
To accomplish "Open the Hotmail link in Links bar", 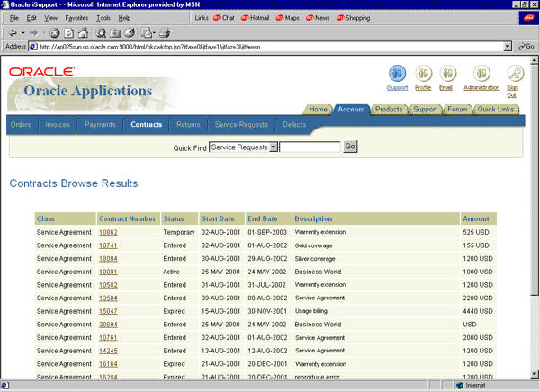I will pyautogui.click(x=256, y=18).
